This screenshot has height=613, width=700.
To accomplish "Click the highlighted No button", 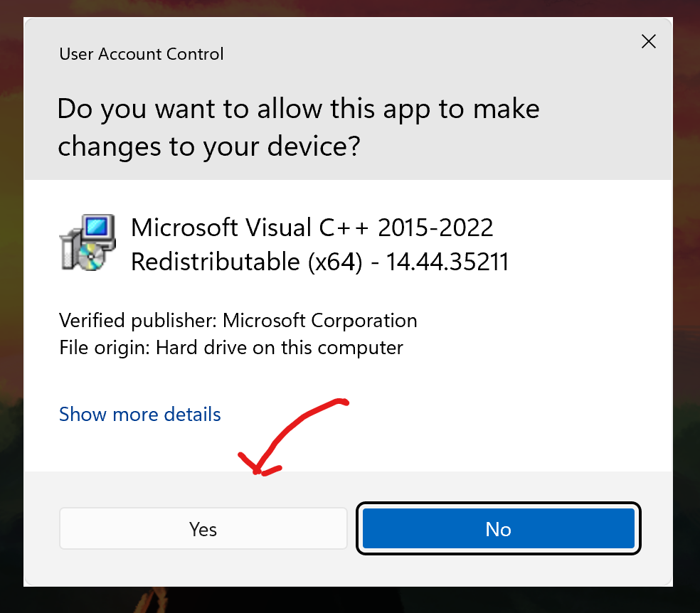I will click(x=497, y=528).
